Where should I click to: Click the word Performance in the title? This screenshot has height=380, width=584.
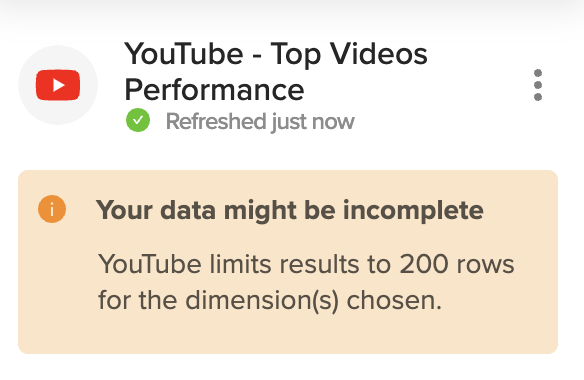(215, 90)
